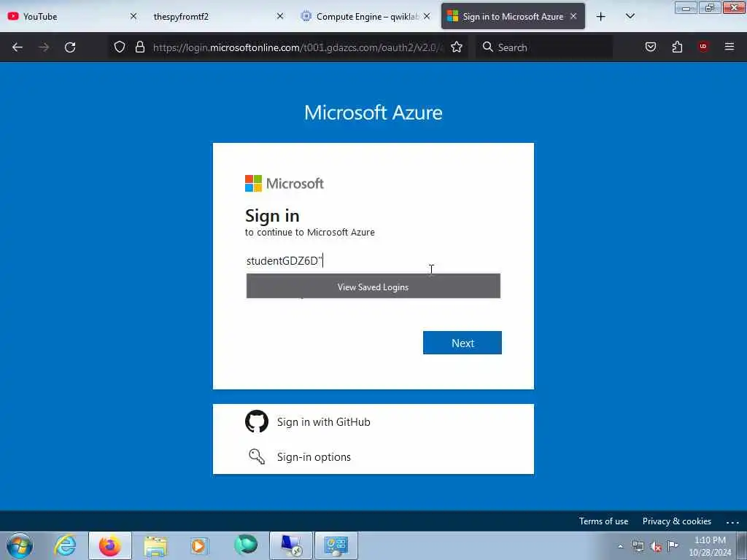The width and height of the screenshot is (747, 560).
Task: Open the Save to Pocket icon
Action: tap(650, 47)
